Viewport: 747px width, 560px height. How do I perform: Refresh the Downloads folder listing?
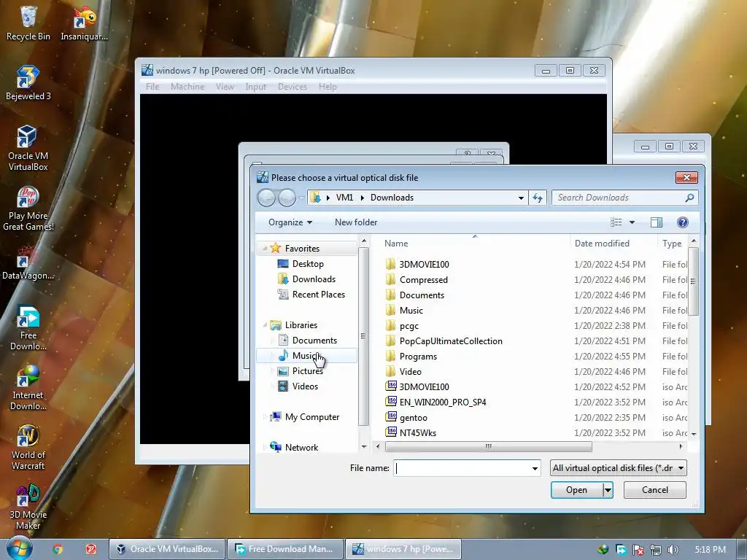click(x=538, y=198)
